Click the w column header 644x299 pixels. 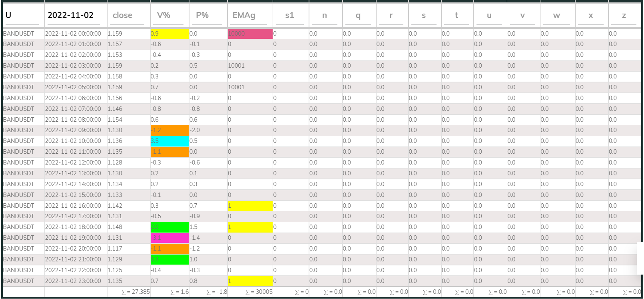click(x=557, y=15)
